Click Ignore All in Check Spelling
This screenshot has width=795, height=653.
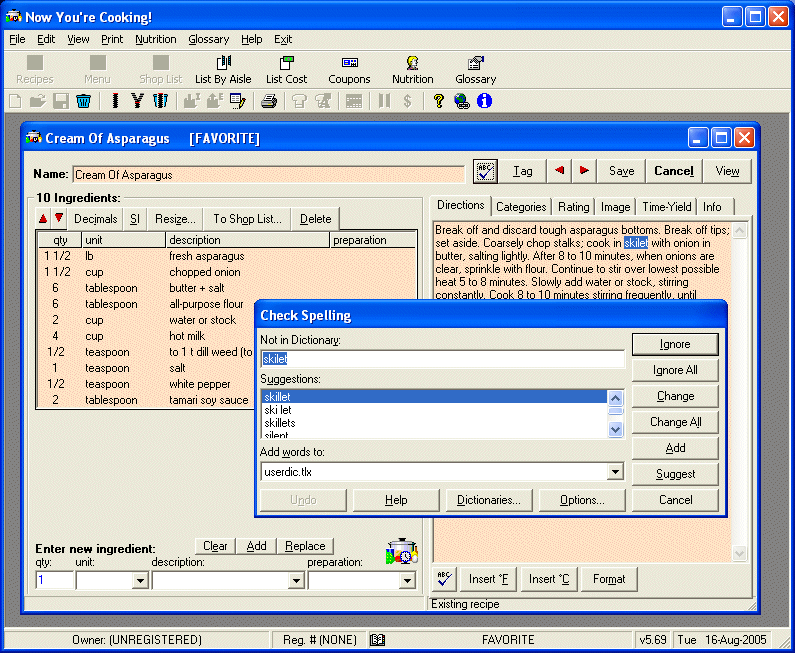(x=675, y=370)
